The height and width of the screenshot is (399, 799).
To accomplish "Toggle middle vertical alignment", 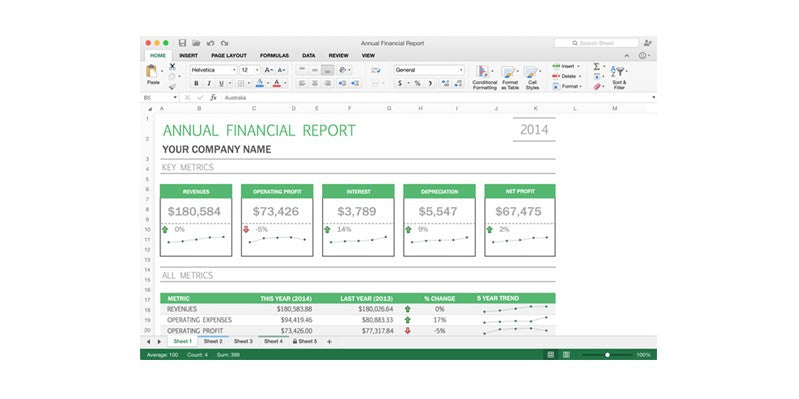I will click(x=315, y=70).
